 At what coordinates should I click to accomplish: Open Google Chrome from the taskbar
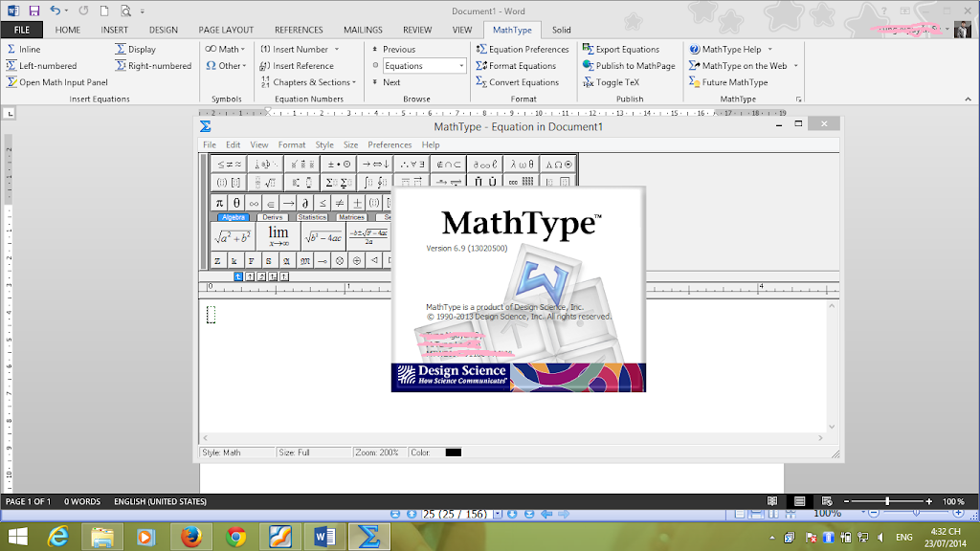[x=235, y=537]
